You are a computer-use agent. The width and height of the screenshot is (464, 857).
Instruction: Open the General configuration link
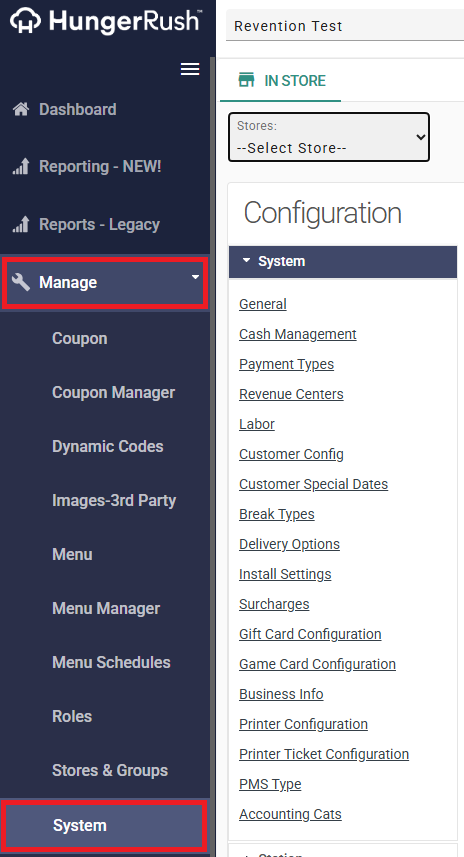pyautogui.click(x=262, y=304)
